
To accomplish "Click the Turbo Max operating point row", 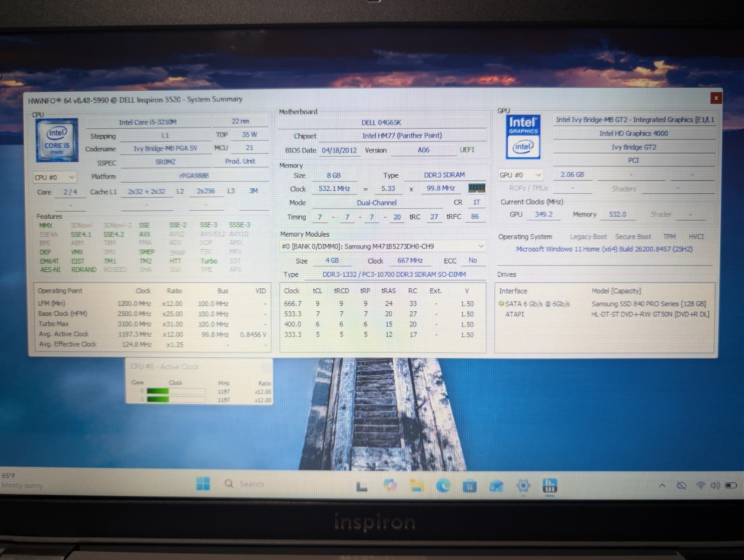I will (x=153, y=324).
